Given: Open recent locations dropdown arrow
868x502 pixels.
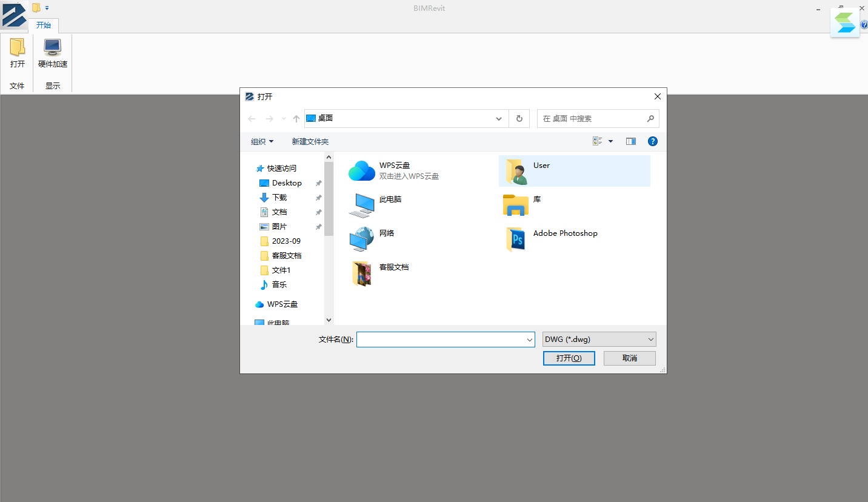Looking at the screenshot, I should (284, 119).
